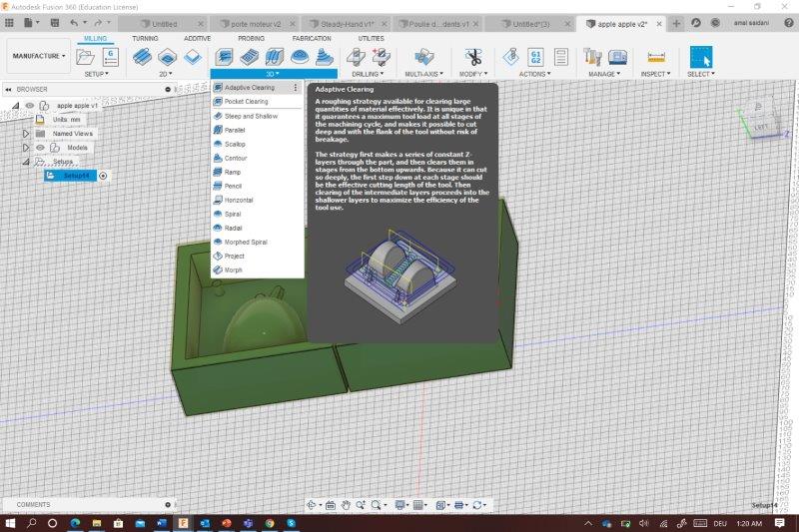Toggle visibility eye of Models node
799x532 pixels.
[x=40, y=148]
